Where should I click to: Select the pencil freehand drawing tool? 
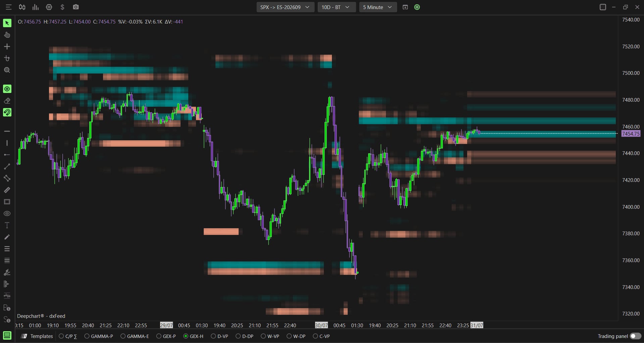tap(7, 237)
